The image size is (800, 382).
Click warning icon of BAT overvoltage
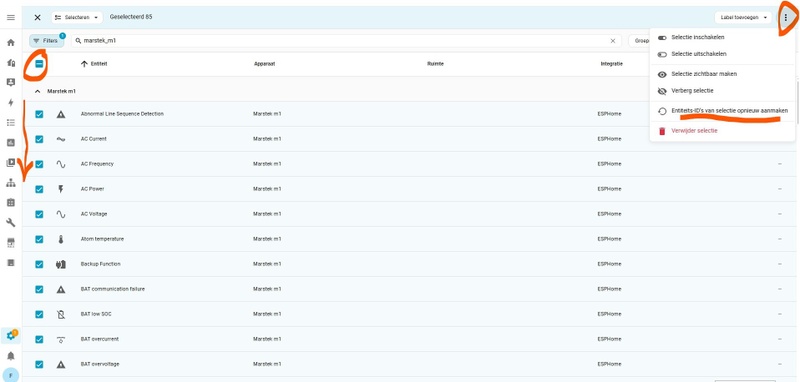coord(61,364)
